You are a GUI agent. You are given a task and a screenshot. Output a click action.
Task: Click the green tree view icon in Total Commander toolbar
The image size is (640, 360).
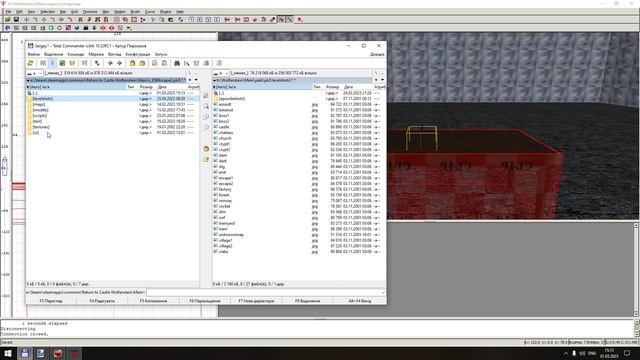(x=62, y=63)
